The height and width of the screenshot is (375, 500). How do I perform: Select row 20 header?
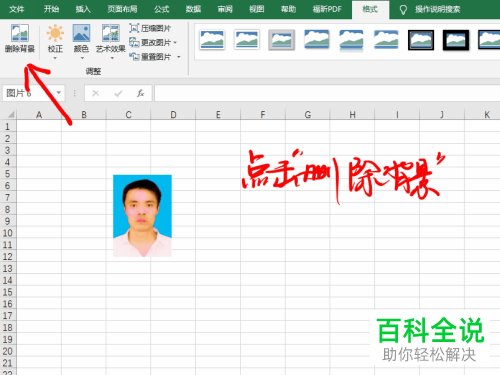[x=8, y=351]
